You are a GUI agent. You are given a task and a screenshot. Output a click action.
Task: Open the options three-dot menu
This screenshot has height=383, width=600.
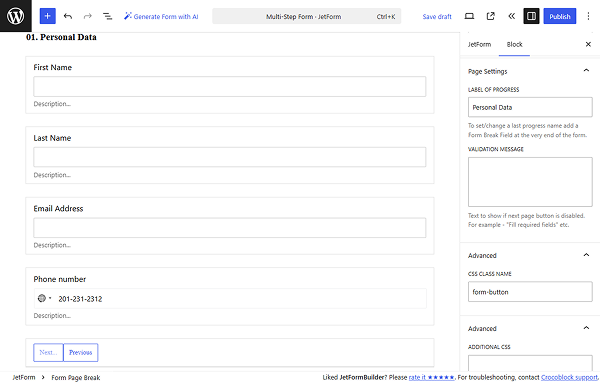tap(588, 16)
